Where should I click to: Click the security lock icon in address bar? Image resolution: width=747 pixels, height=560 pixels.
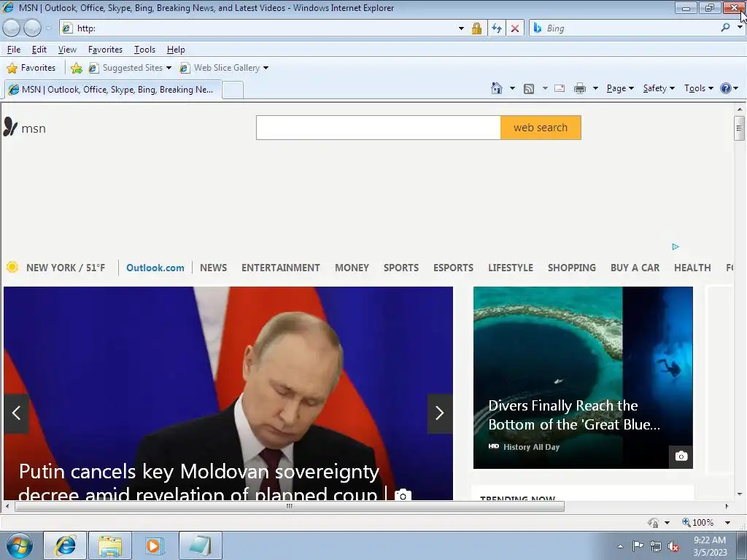pos(476,28)
